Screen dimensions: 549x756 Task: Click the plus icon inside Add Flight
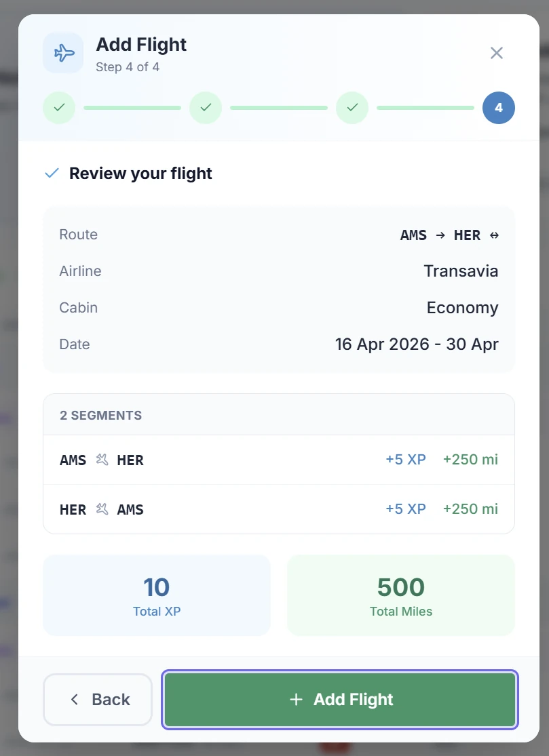click(296, 699)
